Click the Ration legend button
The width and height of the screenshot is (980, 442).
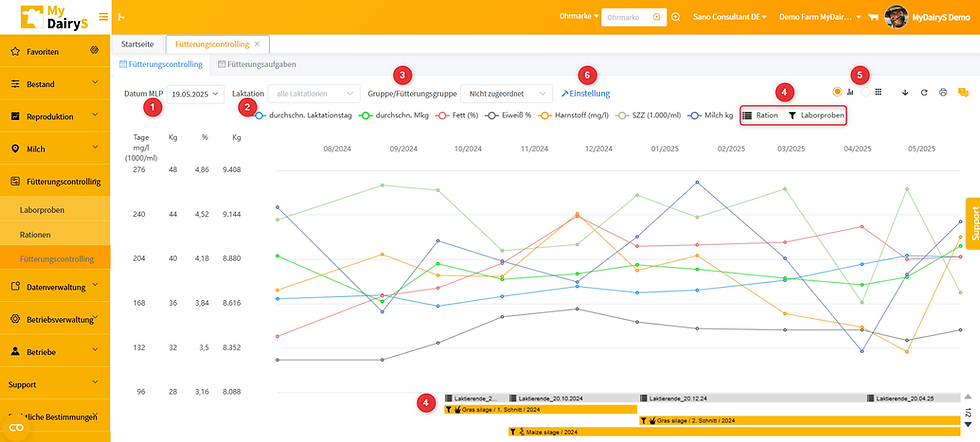point(761,116)
